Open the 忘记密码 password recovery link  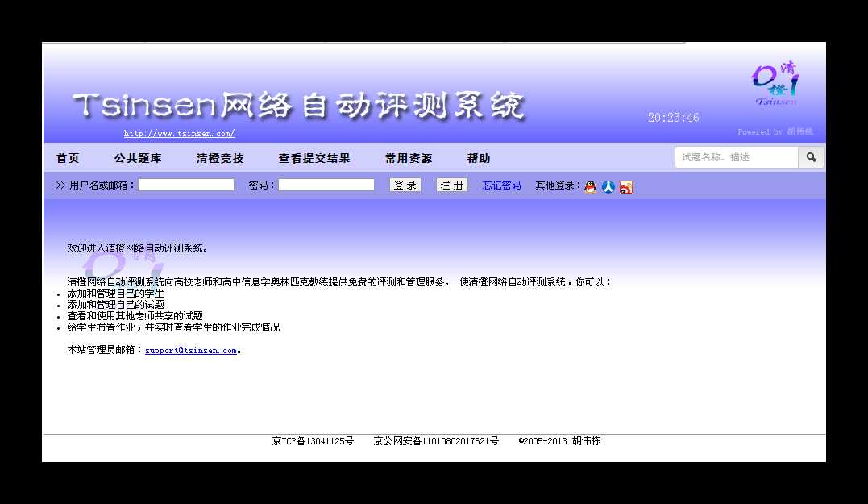point(500,185)
